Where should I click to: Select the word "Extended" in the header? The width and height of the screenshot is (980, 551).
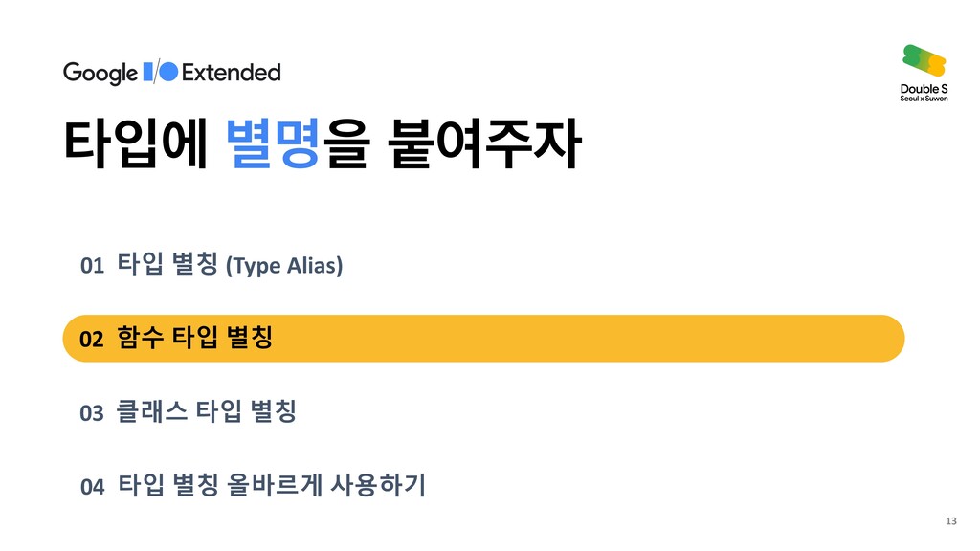point(231,72)
